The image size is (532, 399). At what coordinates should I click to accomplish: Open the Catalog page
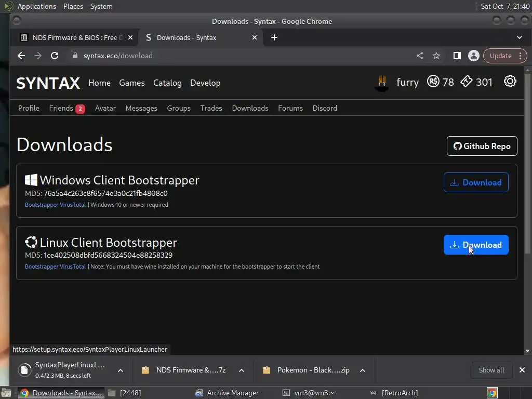pos(167,83)
